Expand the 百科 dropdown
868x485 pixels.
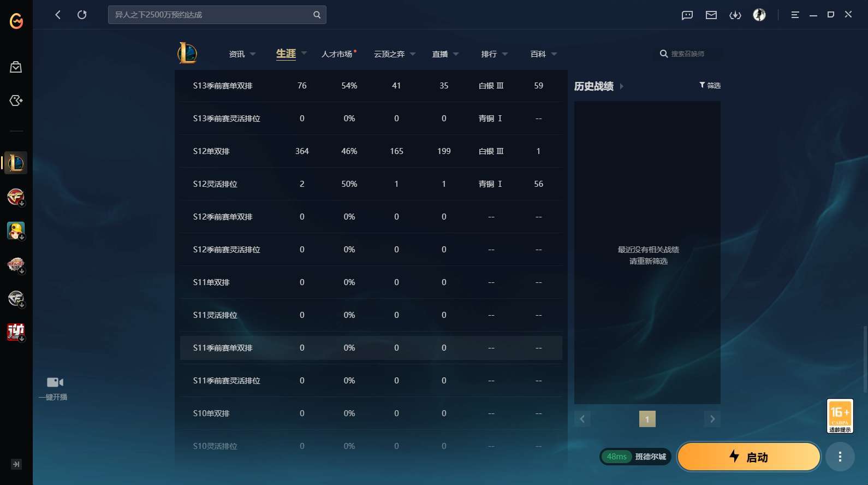tap(554, 54)
